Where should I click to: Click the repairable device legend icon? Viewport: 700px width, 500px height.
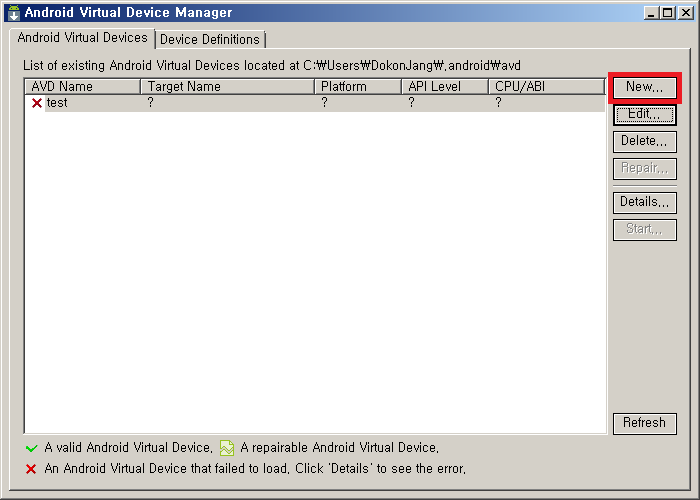pos(227,448)
